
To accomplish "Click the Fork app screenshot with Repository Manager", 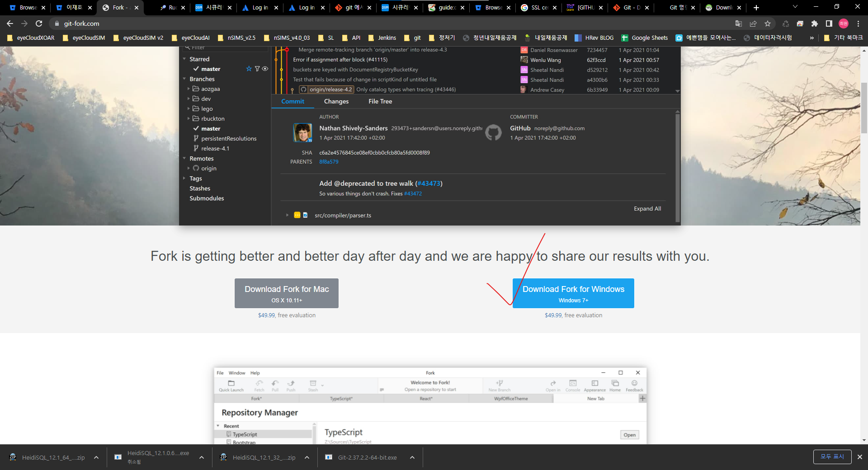I will click(x=430, y=406).
